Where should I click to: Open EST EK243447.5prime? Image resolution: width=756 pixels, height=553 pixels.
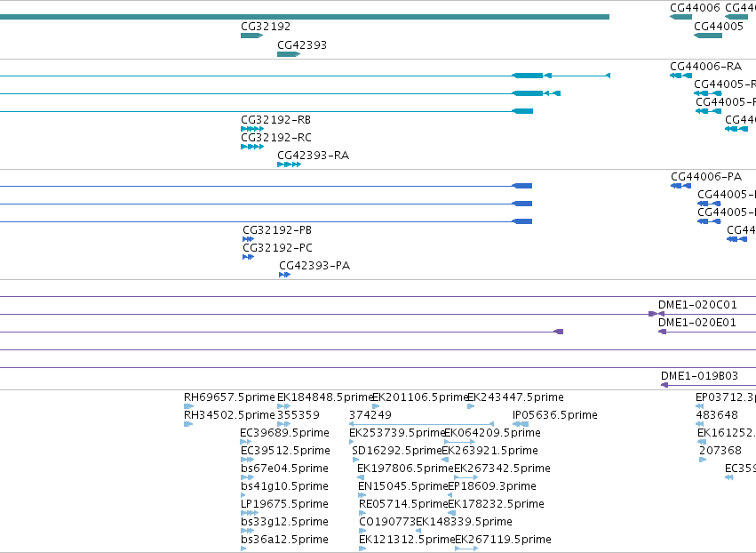(515, 397)
